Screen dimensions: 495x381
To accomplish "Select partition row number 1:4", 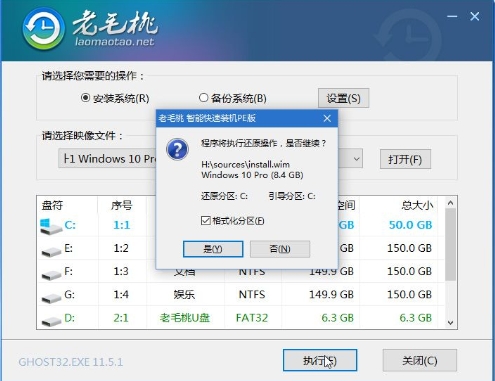I will (121, 294).
